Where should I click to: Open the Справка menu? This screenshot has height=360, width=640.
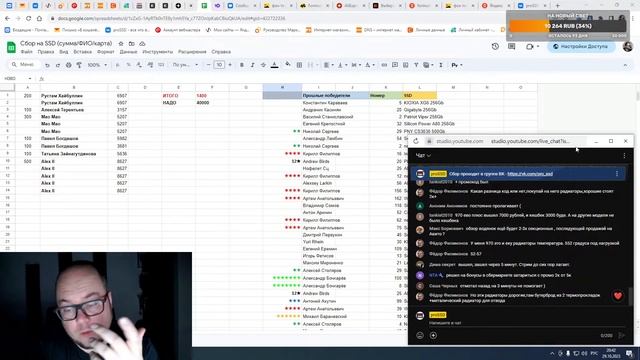(x=221, y=52)
